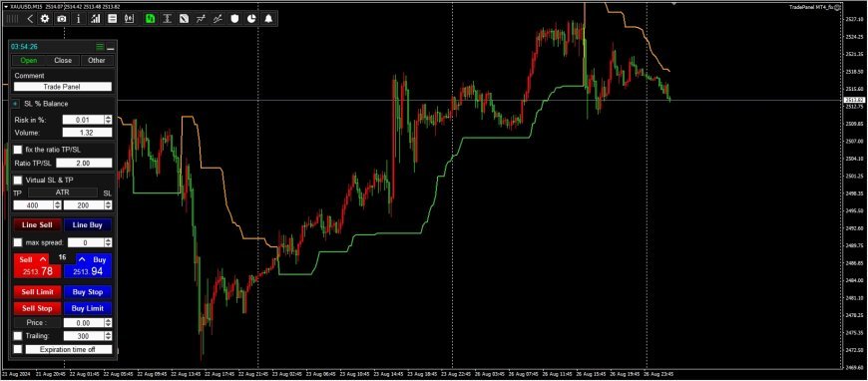Adjust the Trailing stepper arrows
This screenshot has width=868, height=381.
[x=108, y=336]
